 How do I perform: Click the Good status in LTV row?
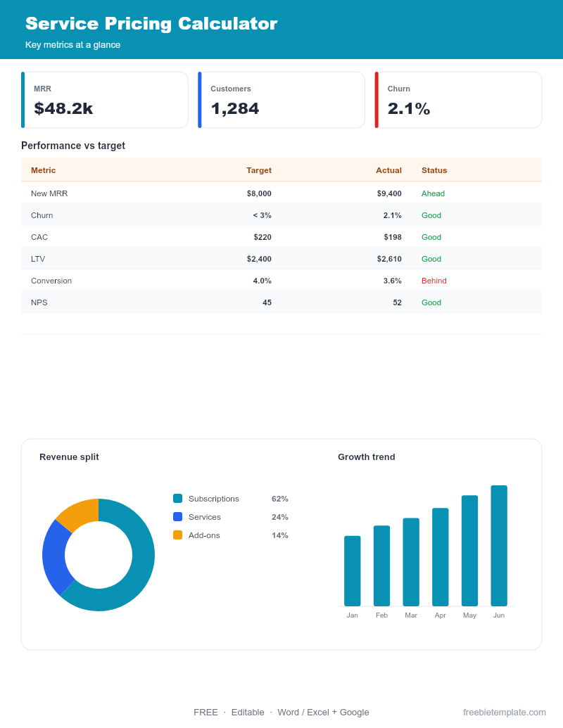pyautogui.click(x=431, y=259)
